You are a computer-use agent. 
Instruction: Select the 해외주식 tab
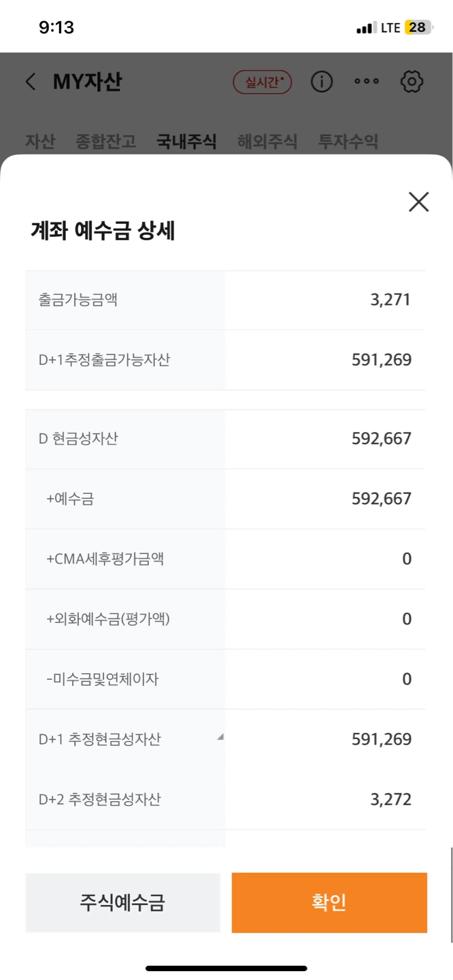tap(267, 142)
